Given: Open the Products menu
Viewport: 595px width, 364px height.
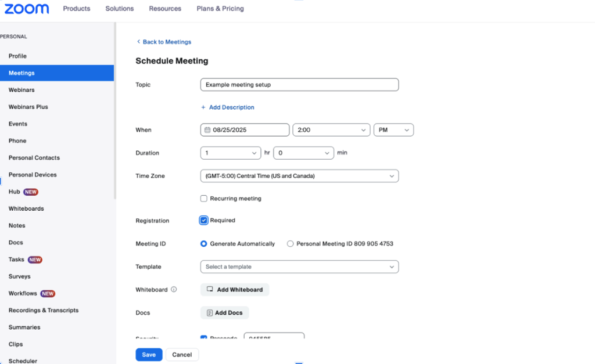Looking at the screenshot, I should [x=77, y=9].
